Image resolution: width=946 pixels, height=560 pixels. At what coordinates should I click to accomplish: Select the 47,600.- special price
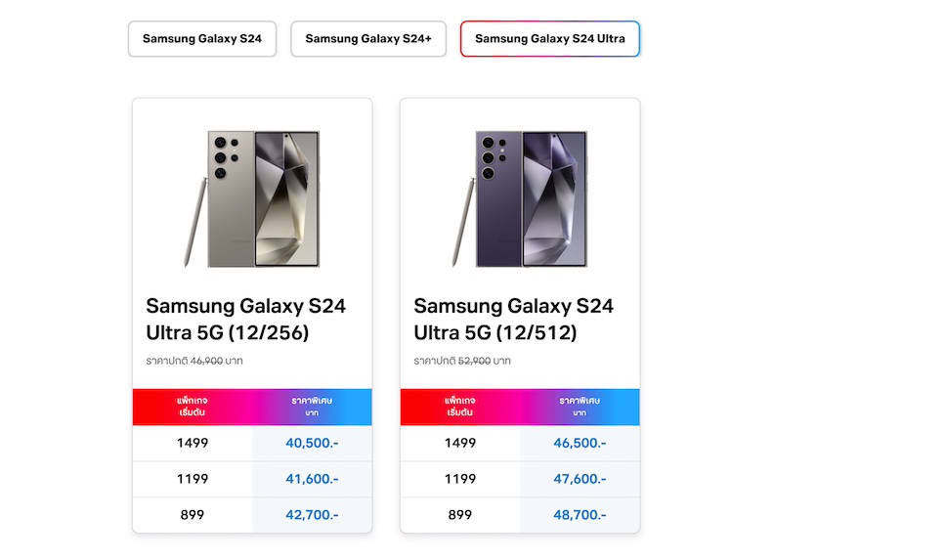click(580, 479)
